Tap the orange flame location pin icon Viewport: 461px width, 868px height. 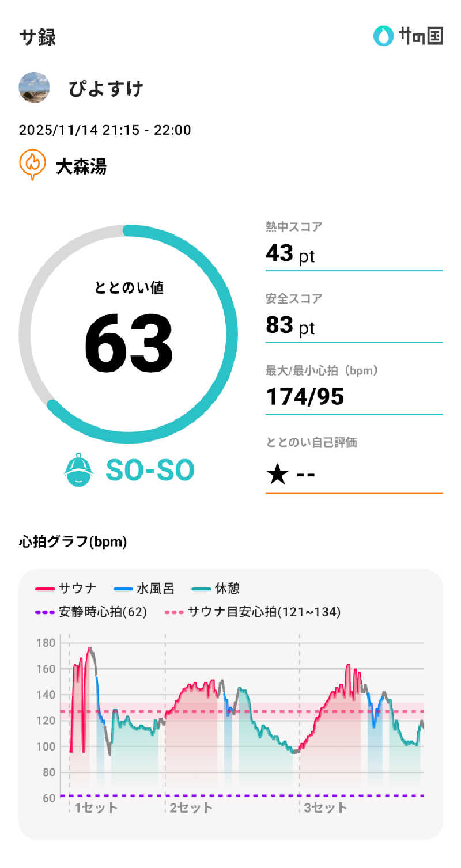(33, 165)
